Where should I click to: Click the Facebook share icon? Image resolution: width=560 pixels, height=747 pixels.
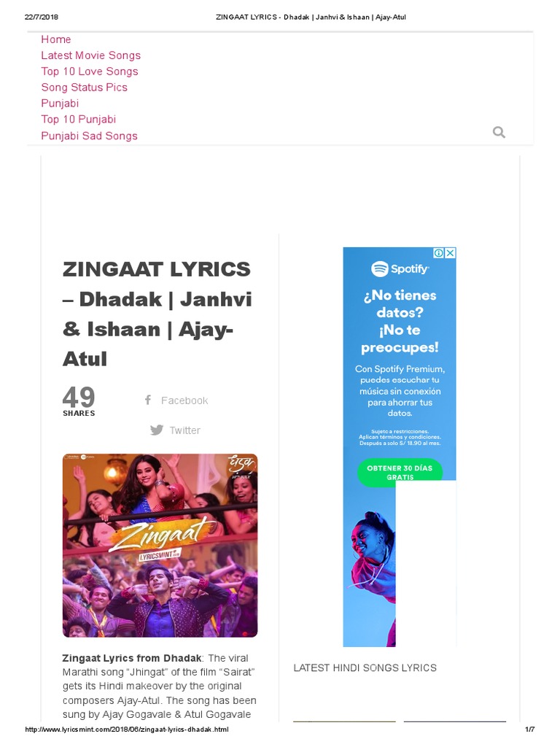(x=148, y=400)
